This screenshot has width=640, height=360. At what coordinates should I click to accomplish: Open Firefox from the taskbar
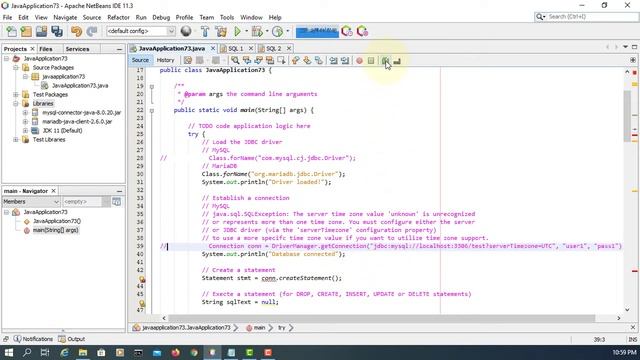(176, 352)
